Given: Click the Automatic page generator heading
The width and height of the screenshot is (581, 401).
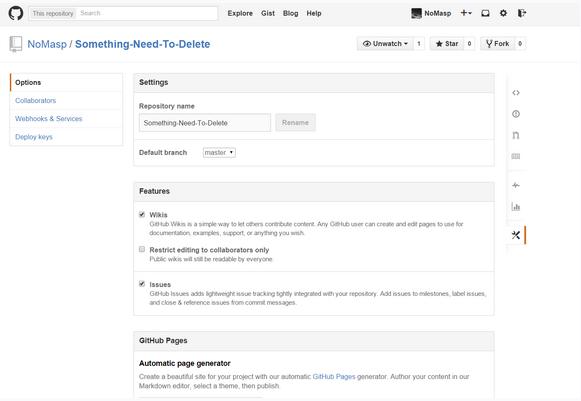Looking at the screenshot, I should tap(185, 364).
